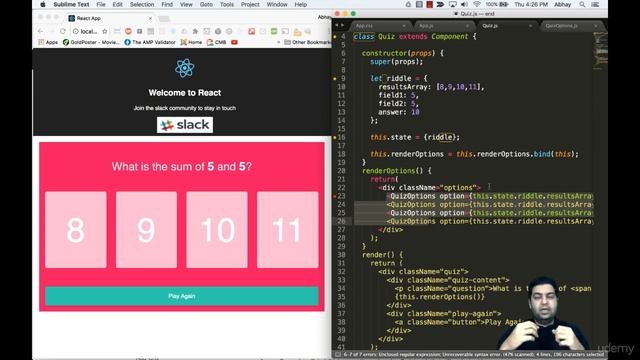This screenshot has height=360, width=640.
Task: Open The AMP Validator bookmark
Action: tap(150, 42)
